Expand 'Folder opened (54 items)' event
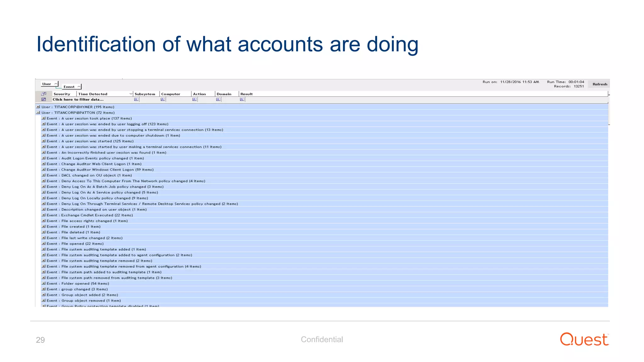Image resolution: width=644 pixels, height=362 pixels. point(44,283)
